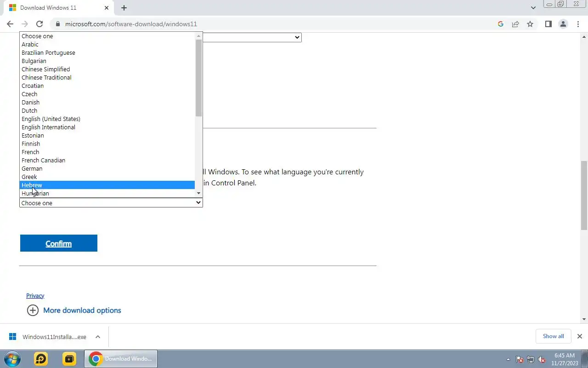The image size is (588, 368).
Task: Collapse the Choose one language combo box
Action: coord(111,202)
